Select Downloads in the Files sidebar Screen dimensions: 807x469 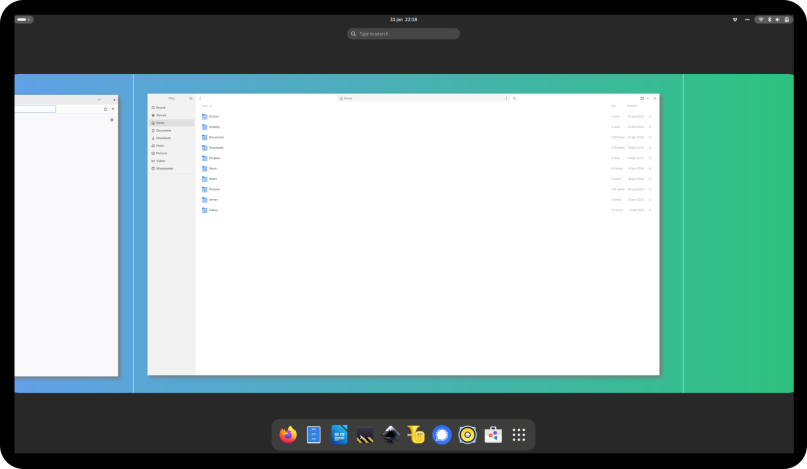pyautogui.click(x=171, y=138)
